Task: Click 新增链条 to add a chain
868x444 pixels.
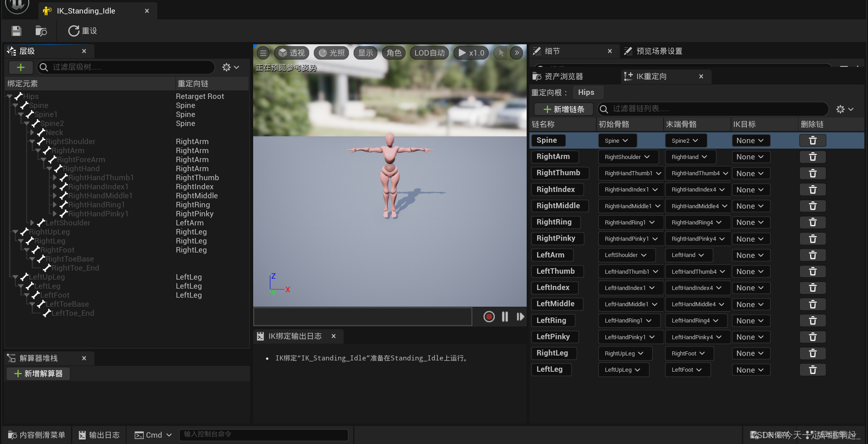Action: pyautogui.click(x=563, y=109)
